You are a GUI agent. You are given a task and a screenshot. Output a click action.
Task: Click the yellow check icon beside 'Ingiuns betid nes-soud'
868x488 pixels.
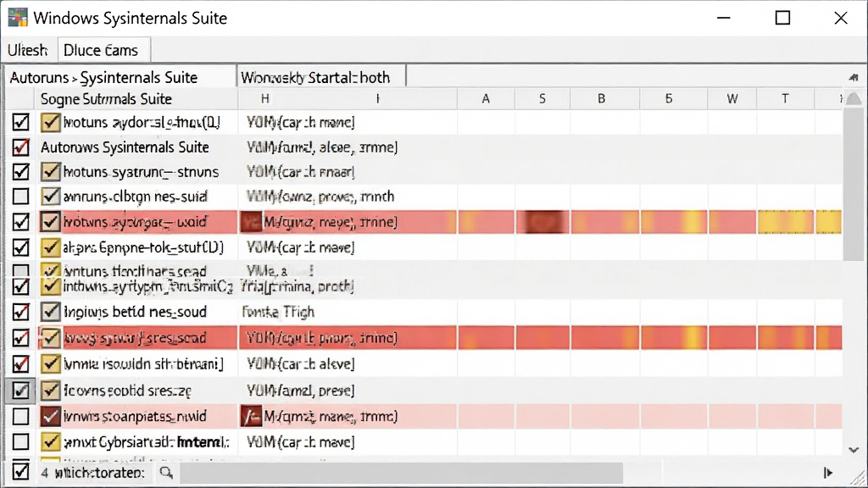click(50, 312)
